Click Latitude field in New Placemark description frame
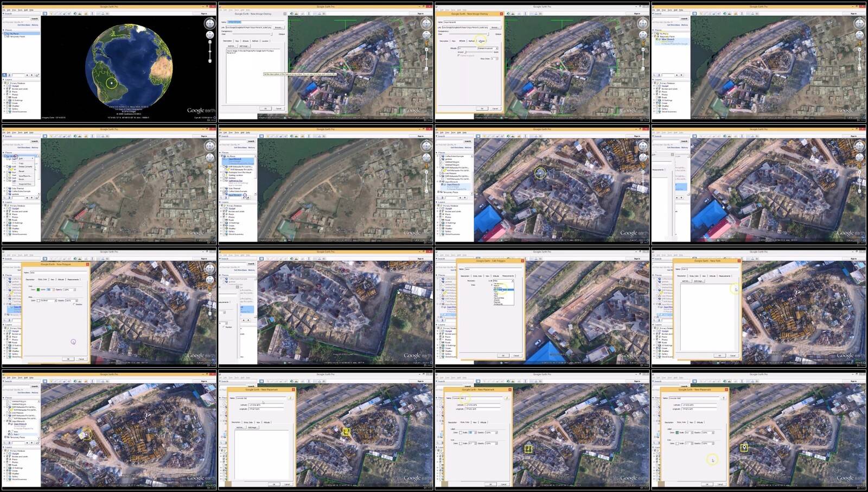Screen dimensions: 868x492 (x=266, y=405)
